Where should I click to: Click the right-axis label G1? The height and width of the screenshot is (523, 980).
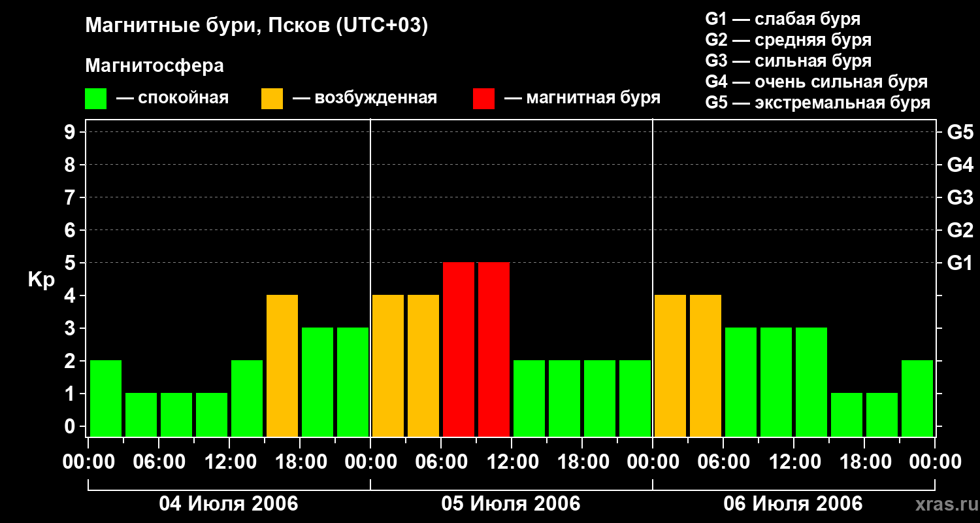pos(960,263)
